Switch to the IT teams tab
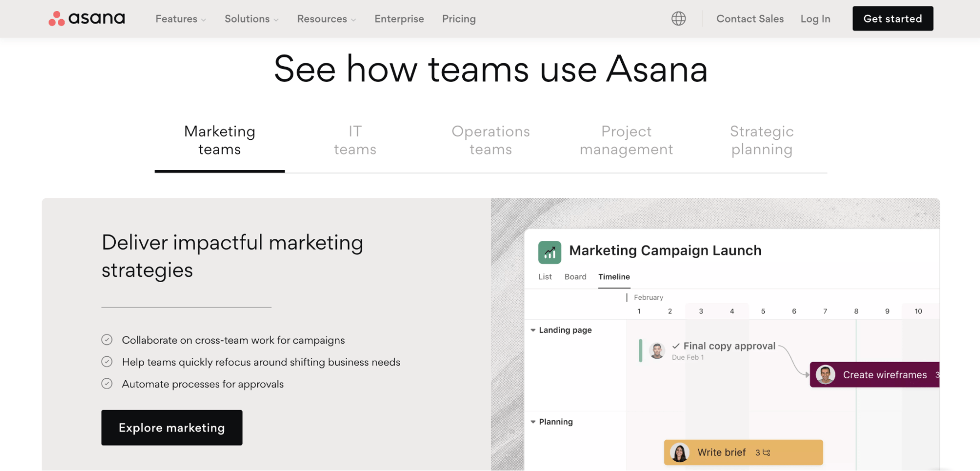Viewport: 980px width, 471px height. [355, 140]
